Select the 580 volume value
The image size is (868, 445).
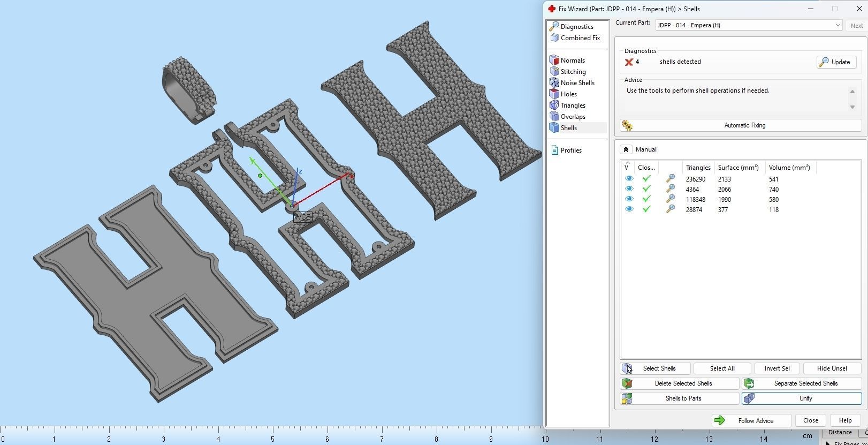774,200
